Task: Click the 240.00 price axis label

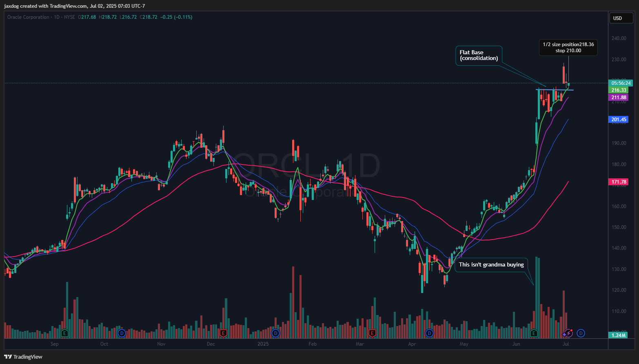Action: click(x=619, y=38)
